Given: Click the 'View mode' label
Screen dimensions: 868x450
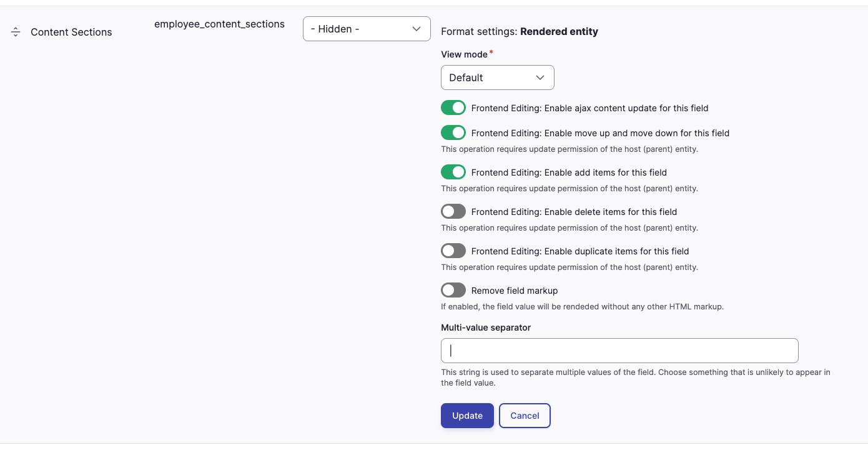Looking at the screenshot, I should (x=464, y=54).
